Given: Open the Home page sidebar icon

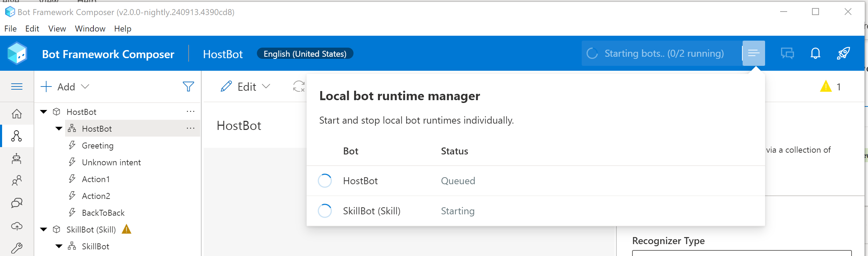Looking at the screenshot, I should pos(17,114).
